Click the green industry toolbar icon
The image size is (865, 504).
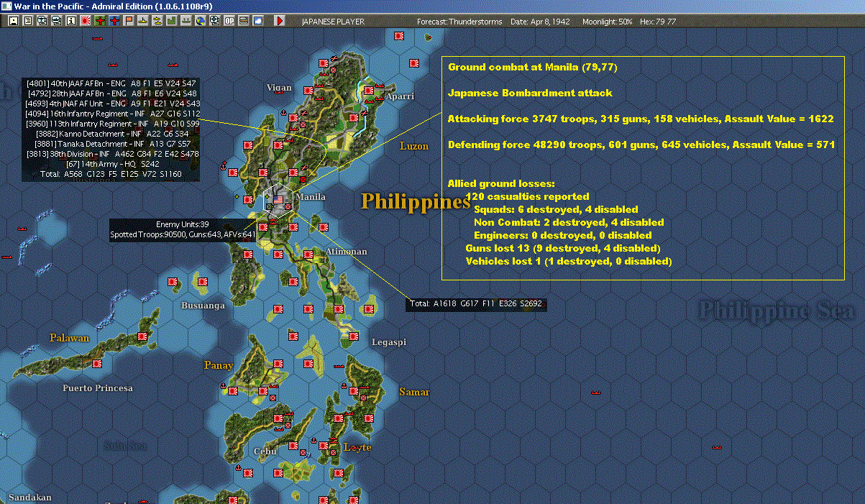tap(172, 21)
